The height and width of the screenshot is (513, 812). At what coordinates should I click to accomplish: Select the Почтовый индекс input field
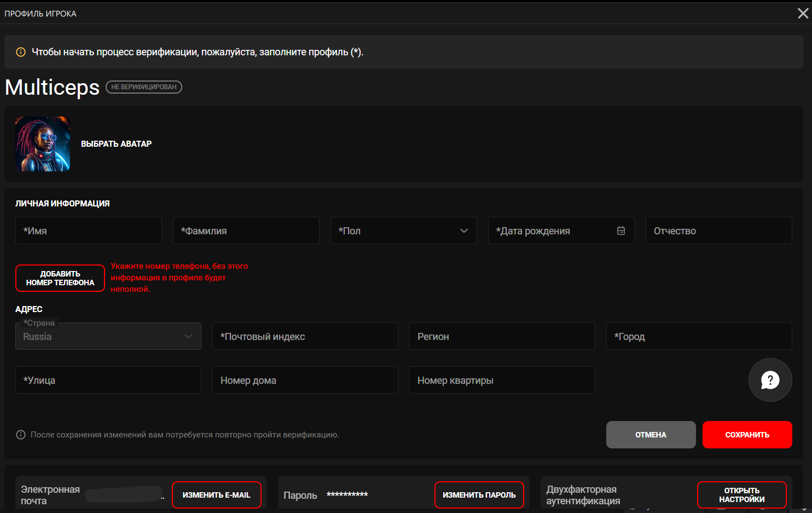(305, 336)
